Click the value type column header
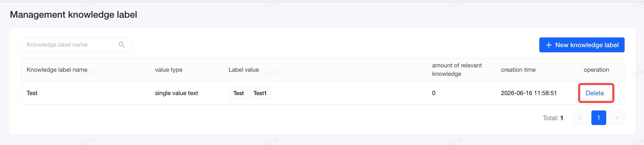 (169, 70)
